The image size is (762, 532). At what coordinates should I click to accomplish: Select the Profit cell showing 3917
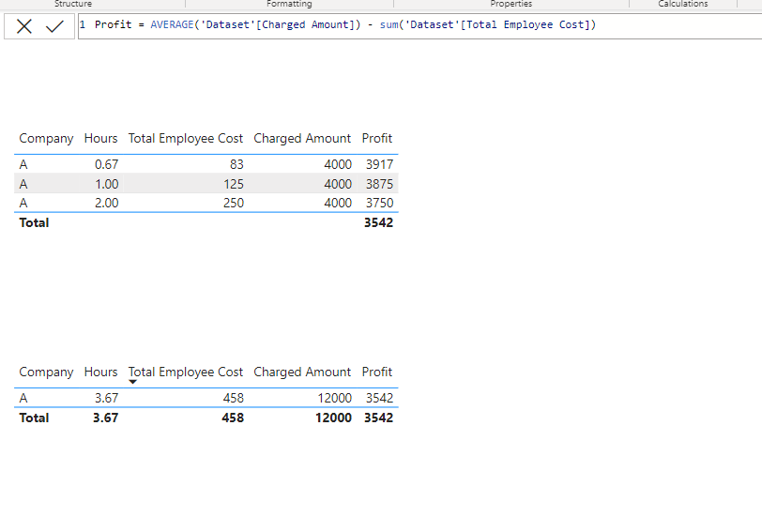point(379,165)
